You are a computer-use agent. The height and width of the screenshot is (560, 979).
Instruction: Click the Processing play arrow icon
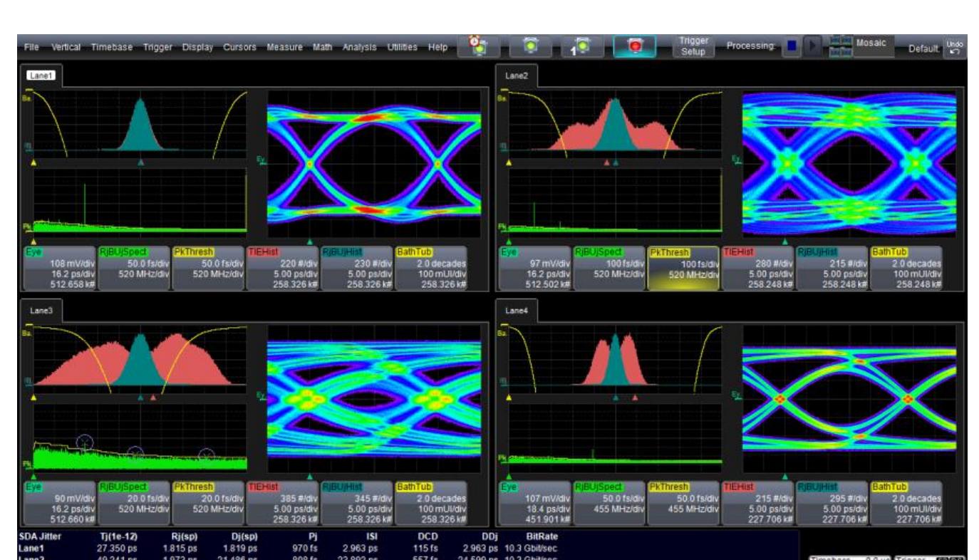click(x=812, y=45)
